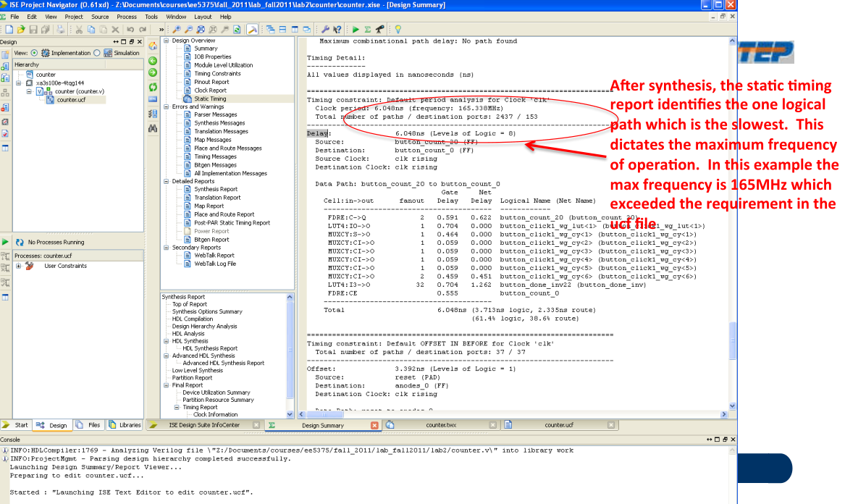The height and width of the screenshot is (504, 866).
Task: Click the green sigma toolbar icon
Action: pos(367,29)
